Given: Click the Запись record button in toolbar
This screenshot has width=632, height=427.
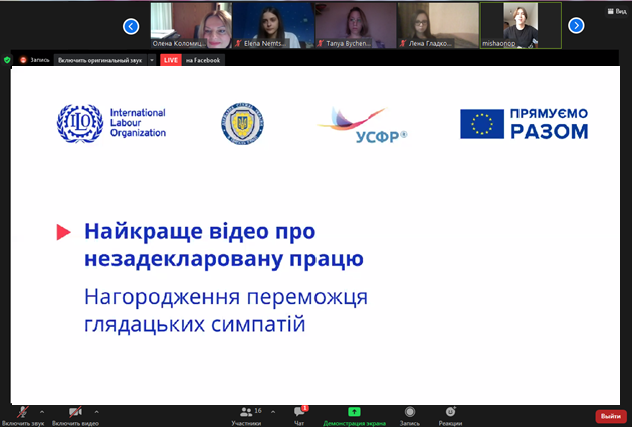Looking at the screenshot, I should click(410, 416).
